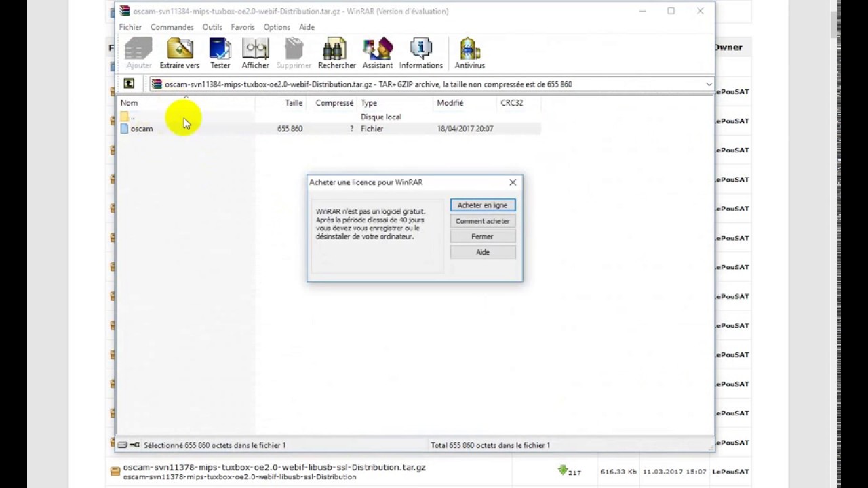This screenshot has height=488, width=868.
Task: Open the Rechercher binoculars tool
Action: (337, 54)
